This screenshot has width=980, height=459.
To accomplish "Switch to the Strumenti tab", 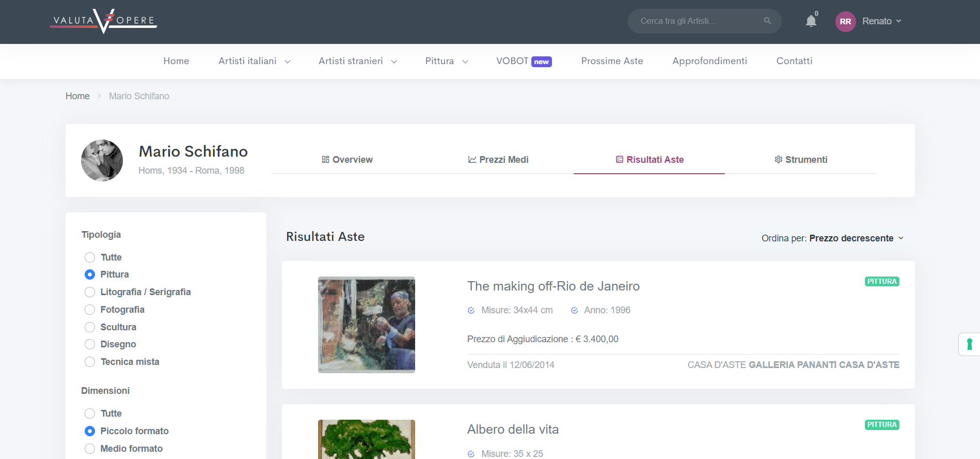I will [x=801, y=160].
